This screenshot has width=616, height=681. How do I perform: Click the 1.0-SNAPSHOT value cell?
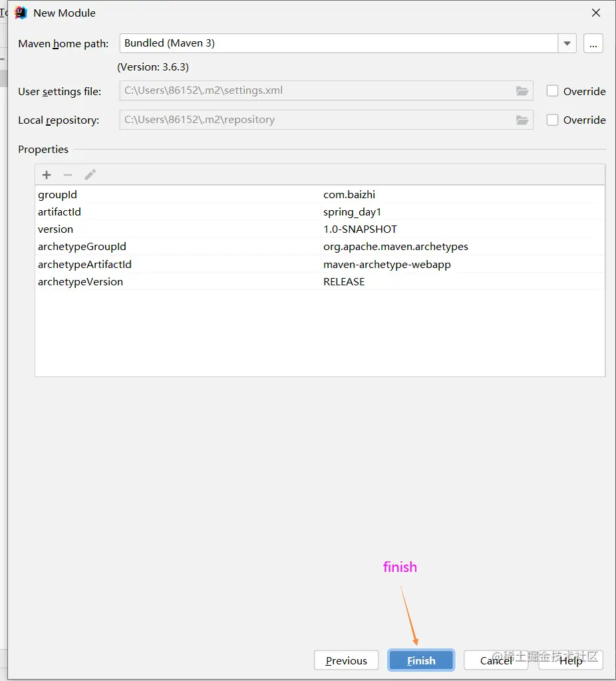click(x=462, y=229)
